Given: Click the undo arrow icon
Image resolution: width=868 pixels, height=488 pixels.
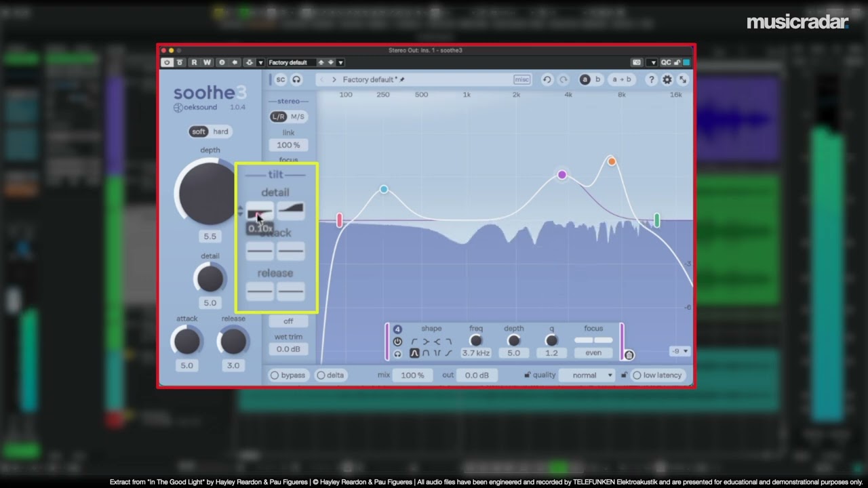Looking at the screenshot, I should point(547,79).
